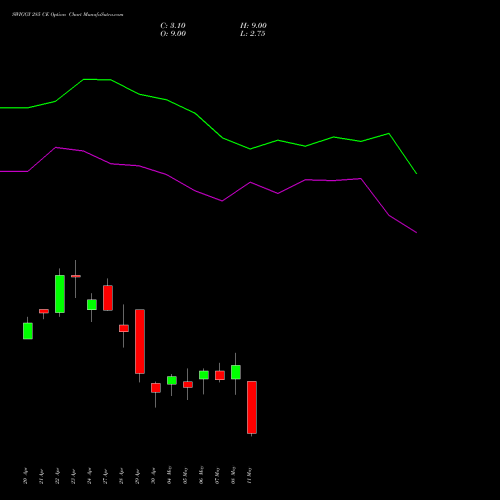500x500 pixels.
Task: Click the tall green candlestick above 22 Apr
Action: click(x=60, y=294)
